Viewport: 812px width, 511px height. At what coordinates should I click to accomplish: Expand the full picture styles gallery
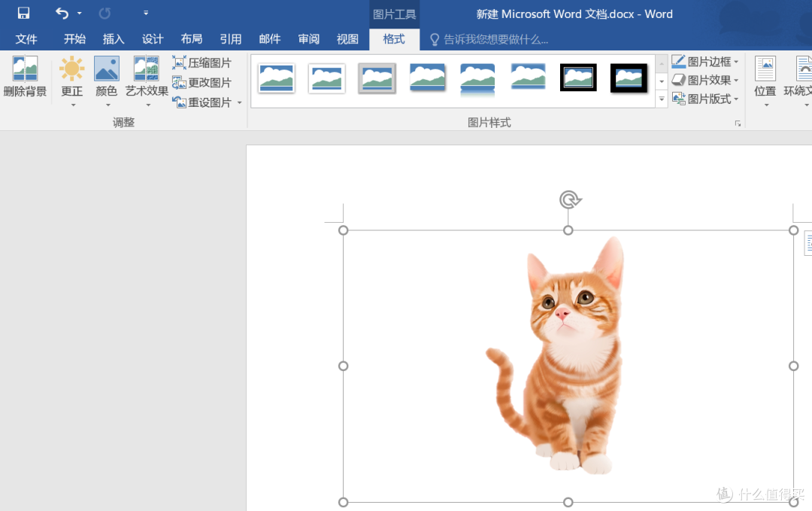point(662,99)
